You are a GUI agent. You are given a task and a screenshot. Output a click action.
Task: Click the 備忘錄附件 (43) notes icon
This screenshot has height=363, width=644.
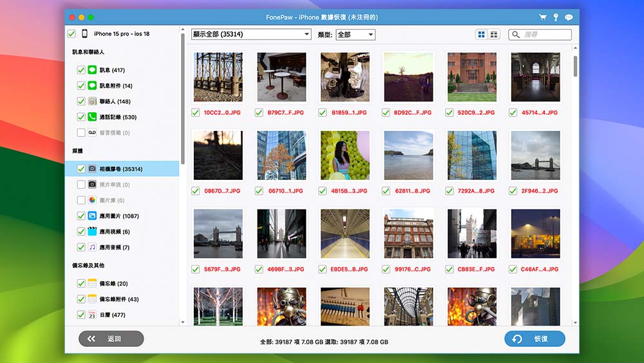(92, 299)
